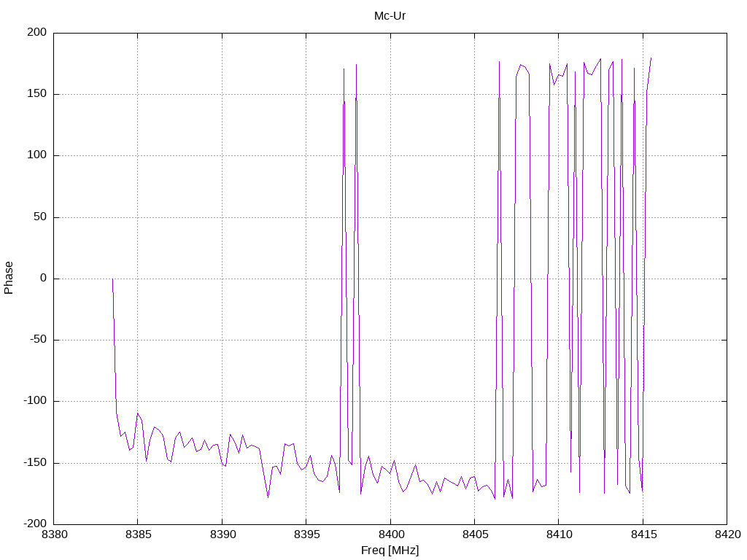Click the x-axis tick value 8405
This screenshot has width=747, height=560.
point(475,534)
